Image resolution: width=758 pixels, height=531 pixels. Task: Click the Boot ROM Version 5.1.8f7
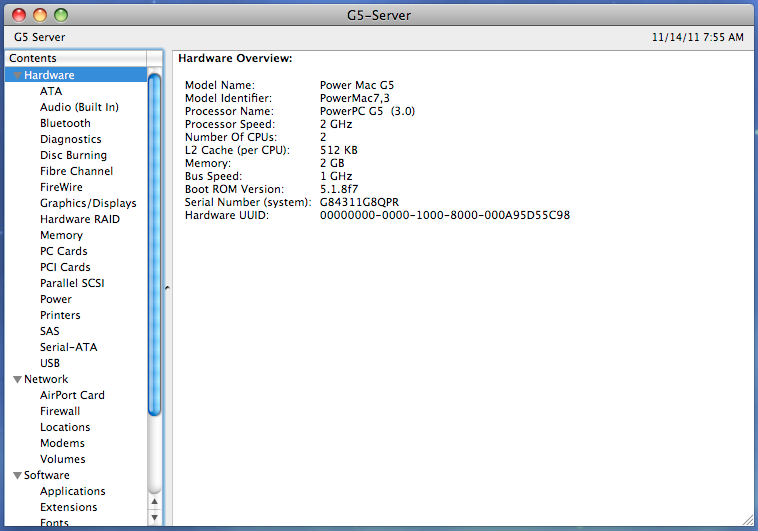coord(339,189)
